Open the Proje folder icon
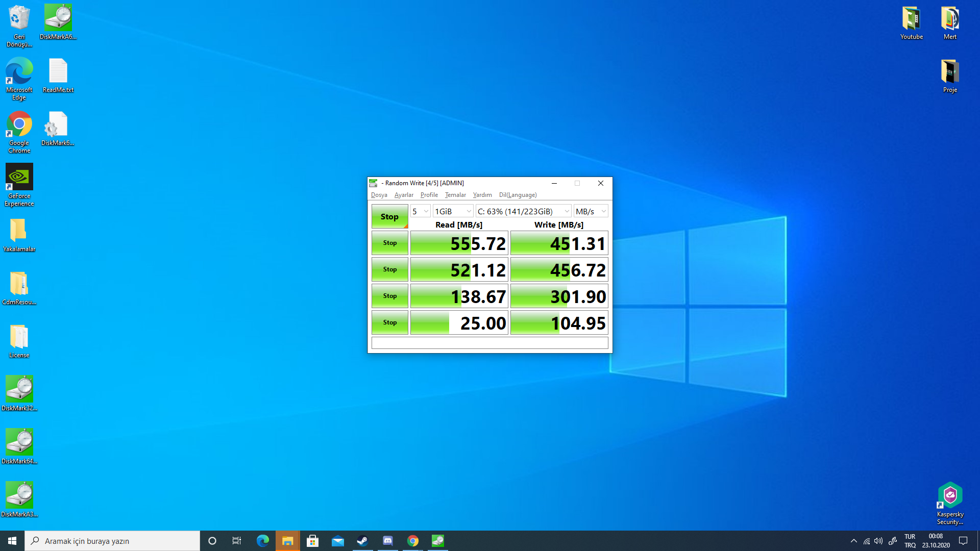Image resolution: width=980 pixels, height=551 pixels. click(x=950, y=76)
